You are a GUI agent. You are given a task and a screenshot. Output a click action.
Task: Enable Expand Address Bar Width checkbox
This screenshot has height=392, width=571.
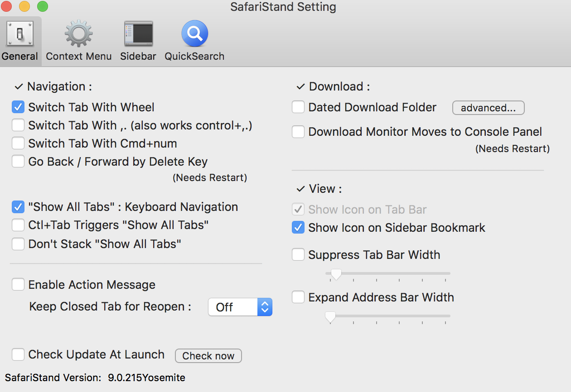(298, 297)
